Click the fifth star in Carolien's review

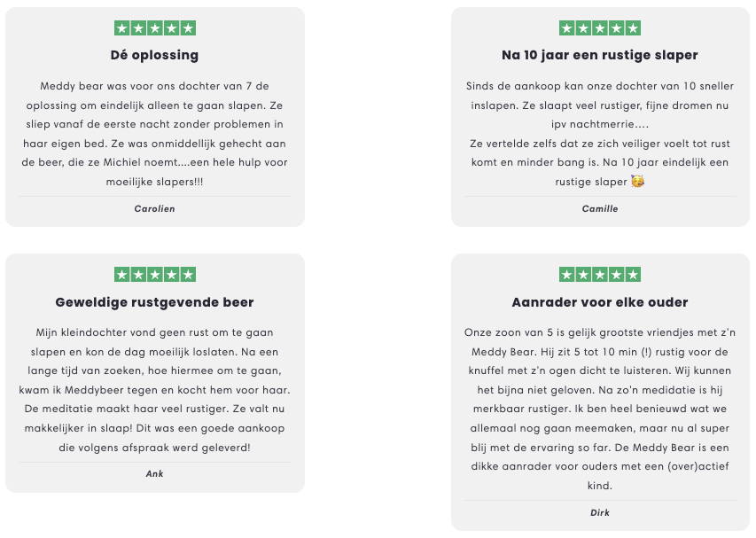pyautogui.click(x=188, y=28)
